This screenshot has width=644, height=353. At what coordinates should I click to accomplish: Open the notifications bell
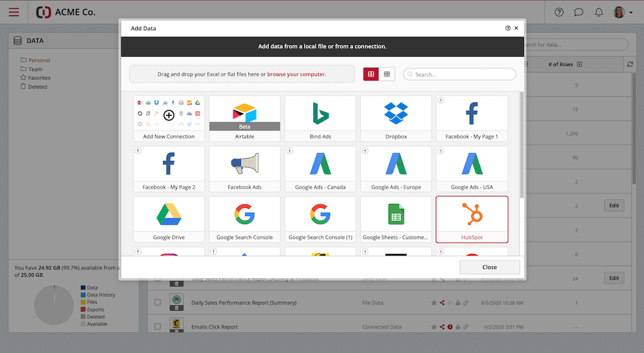[x=599, y=13]
